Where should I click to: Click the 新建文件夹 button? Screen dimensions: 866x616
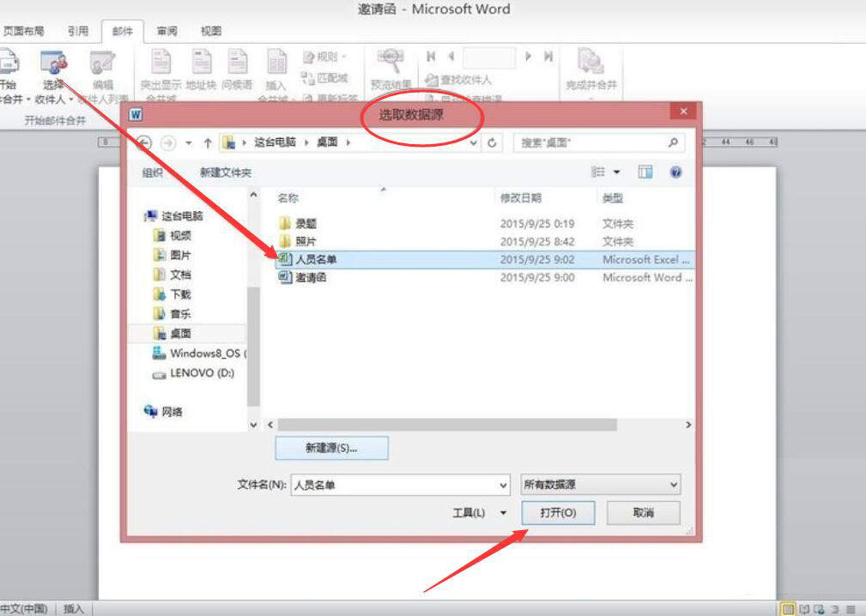(226, 172)
